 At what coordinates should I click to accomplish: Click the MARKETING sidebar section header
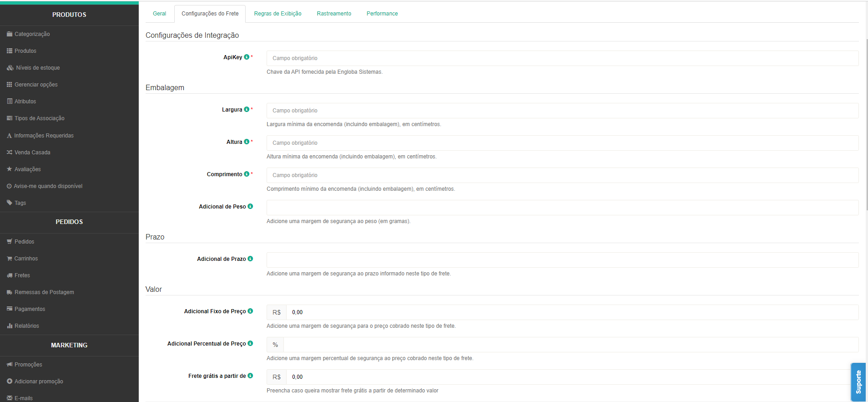point(69,345)
